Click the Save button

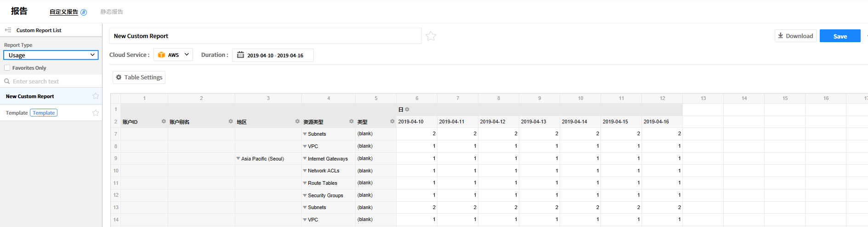pos(840,36)
